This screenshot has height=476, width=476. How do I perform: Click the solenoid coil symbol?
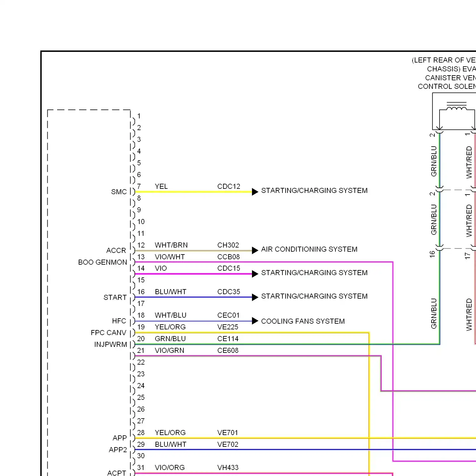456,107
